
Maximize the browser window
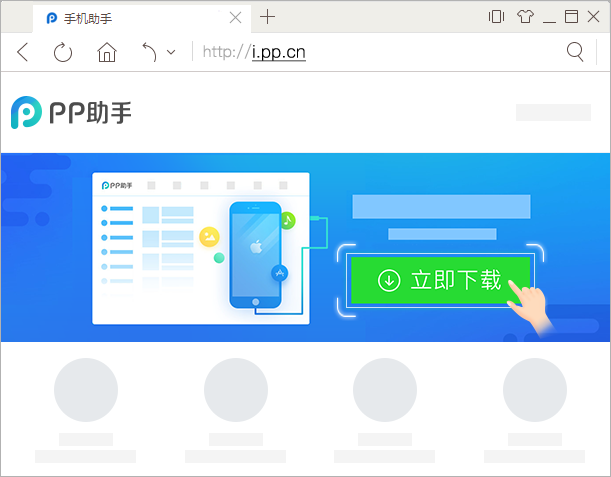571,17
